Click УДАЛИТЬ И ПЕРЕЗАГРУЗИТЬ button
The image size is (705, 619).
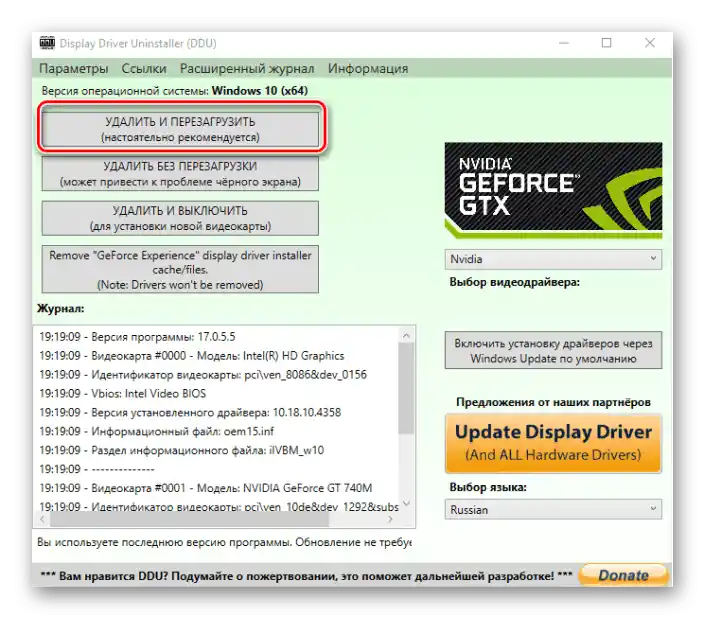coord(180,129)
